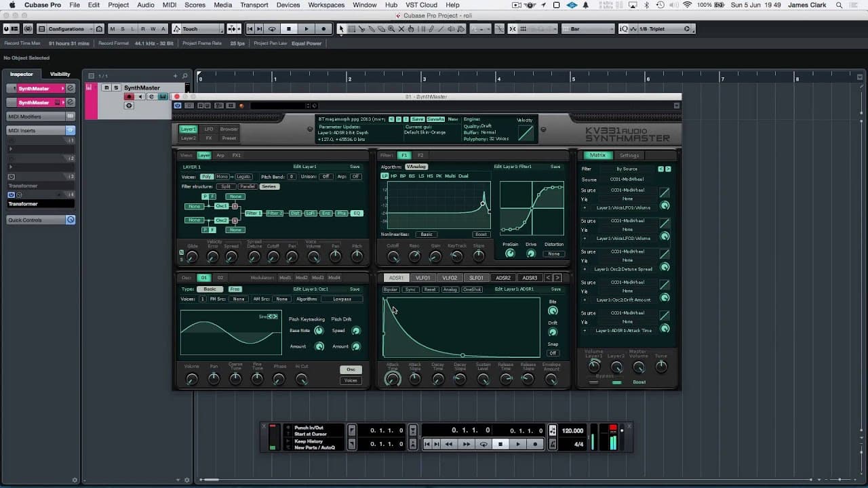This screenshot has height=488, width=868.
Task: Open the FM Src None dropdown
Action: pyautogui.click(x=238, y=299)
